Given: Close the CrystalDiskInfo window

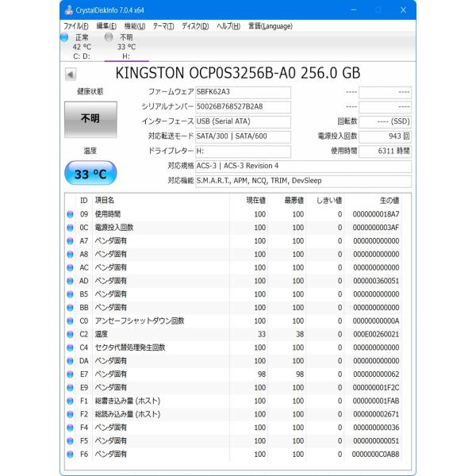Looking at the screenshot, I should pos(403,10).
